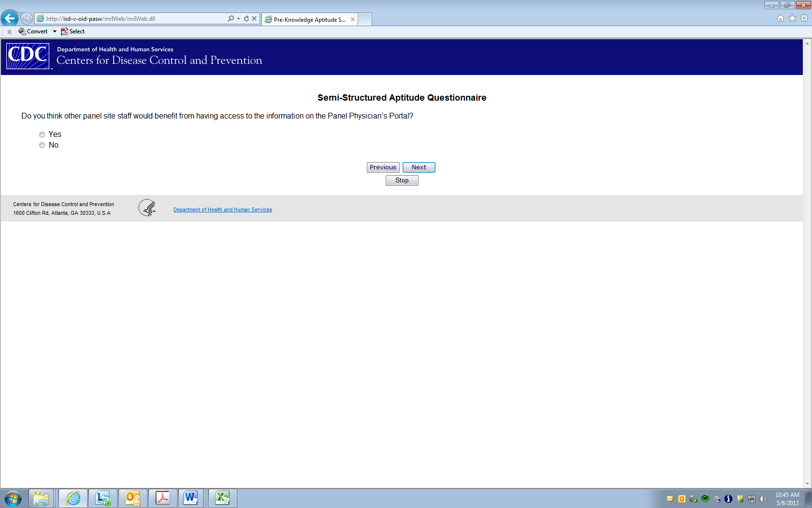Click the blue information tray icon
Image resolution: width=812 pixels, height=508 pixels.
(x=728, y=499)
